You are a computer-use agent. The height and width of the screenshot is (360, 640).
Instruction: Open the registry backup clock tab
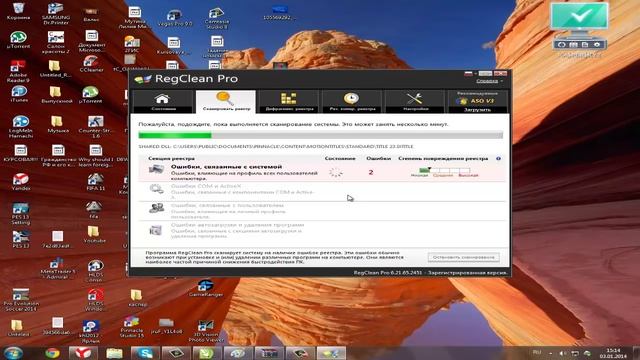tap(352, 101)
